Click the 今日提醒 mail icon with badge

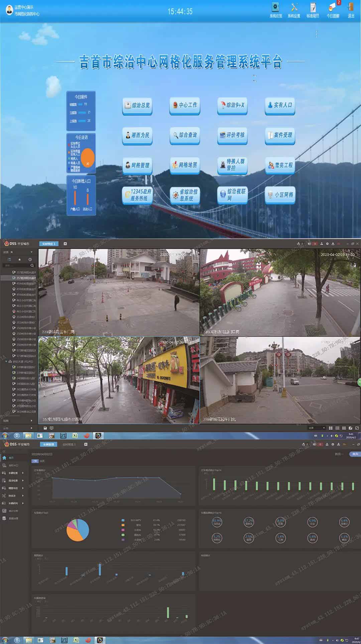[x=333, y=8]
